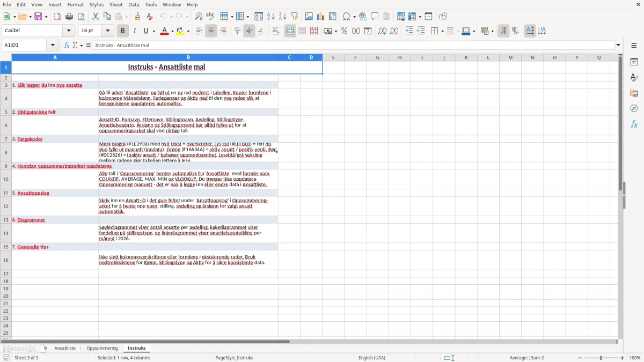Click the Clear Direct Formatting icon
The image size is (644, 362).
click(x=150, y=17)
